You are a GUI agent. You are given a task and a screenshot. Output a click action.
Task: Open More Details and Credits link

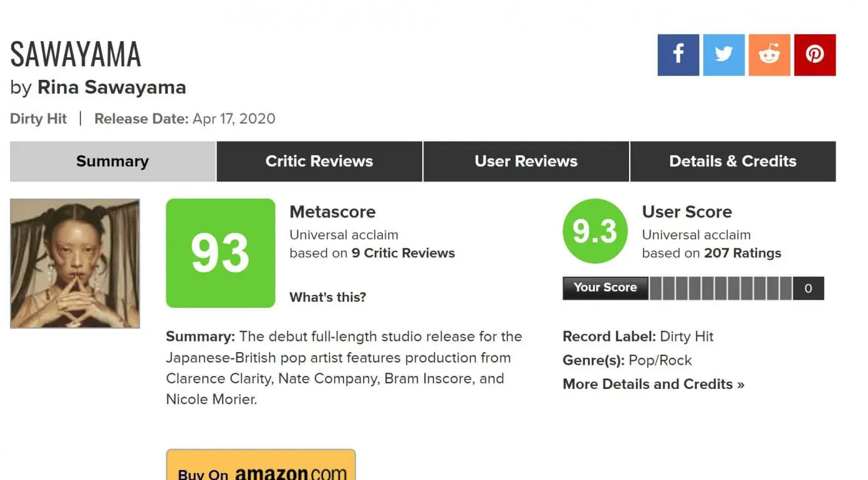pyautogui.click(x=653, y=384)
